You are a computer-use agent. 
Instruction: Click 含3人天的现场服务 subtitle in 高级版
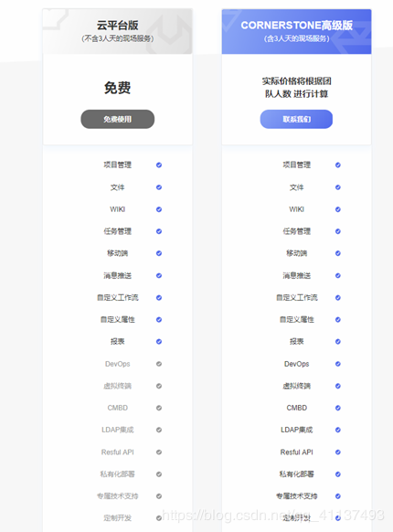(296, 38)
